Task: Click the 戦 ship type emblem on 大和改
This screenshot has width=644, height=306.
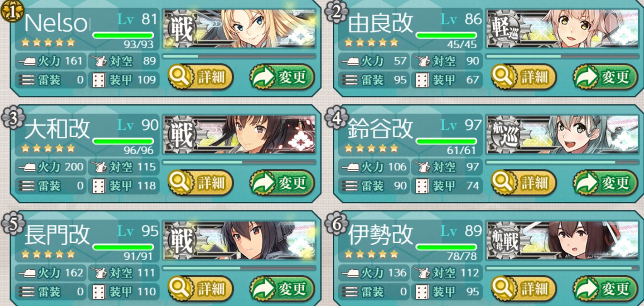Action: click(180, 135)
